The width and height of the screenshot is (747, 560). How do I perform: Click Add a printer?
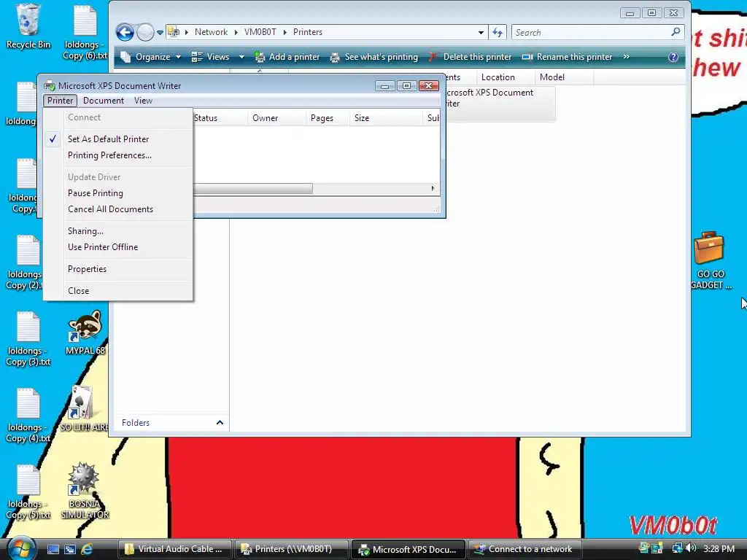[287, 57]
